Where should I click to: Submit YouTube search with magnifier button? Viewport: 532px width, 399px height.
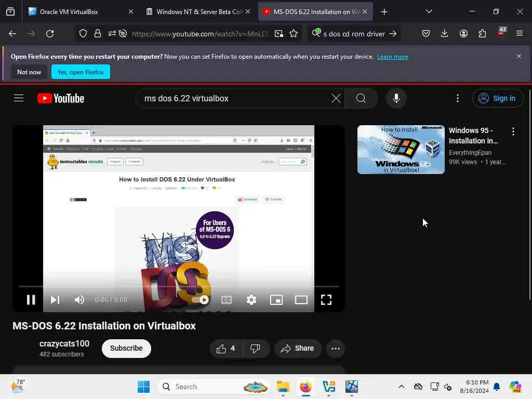361,98
